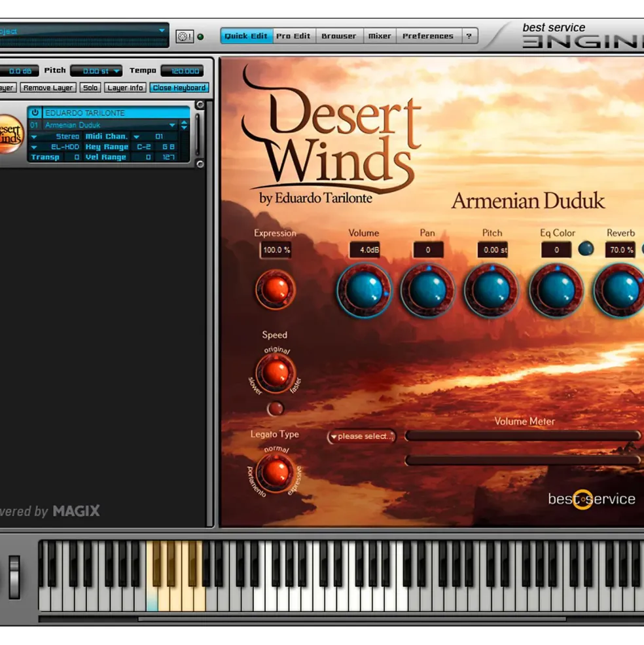The width and height of the screenshot is (644, 645).
Task: Click the top round scroll button of layer list
Action: coord(200,105)
